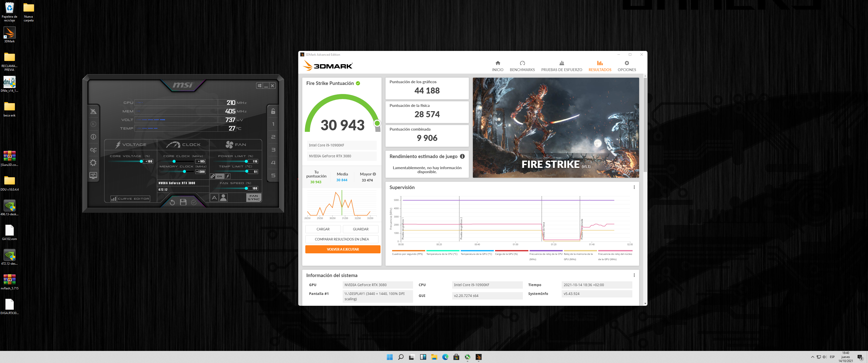Open Microsoft Edge from the taskbar
The height and width of the screenshot is (363, 868).
(445, 357)
